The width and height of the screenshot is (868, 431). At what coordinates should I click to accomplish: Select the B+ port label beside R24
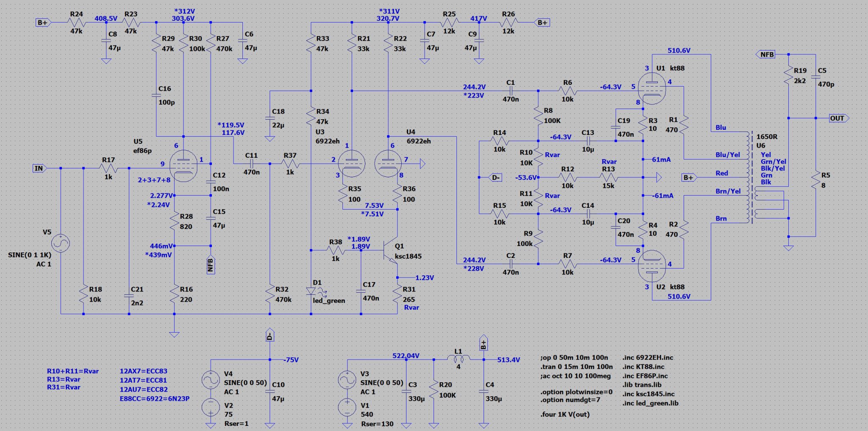[43, 22]
